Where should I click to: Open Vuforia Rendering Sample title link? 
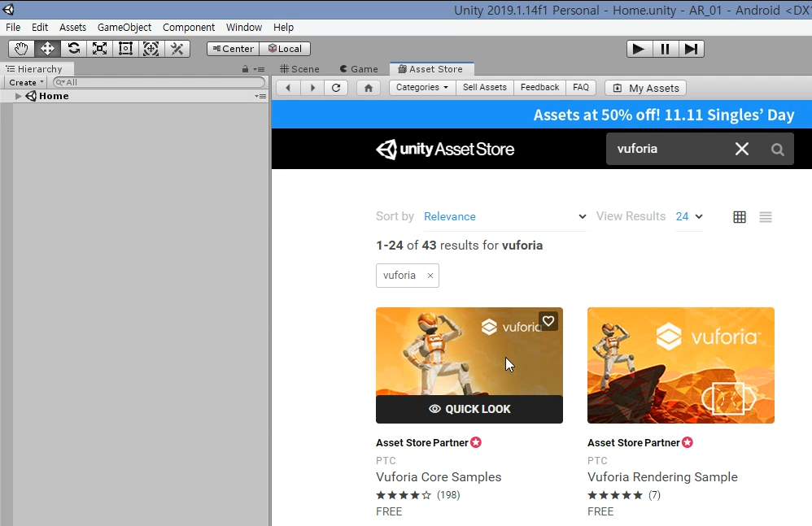[662, 477]
